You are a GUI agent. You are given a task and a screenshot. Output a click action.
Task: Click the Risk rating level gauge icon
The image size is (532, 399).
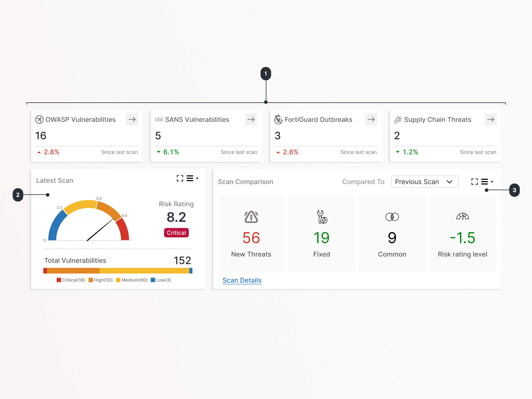[x=463, y=216]
